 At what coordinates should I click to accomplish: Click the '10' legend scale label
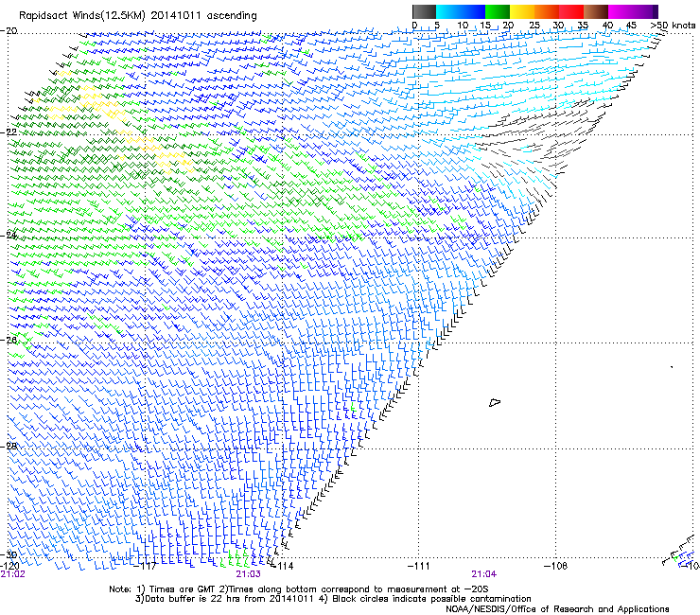(463, 26)
